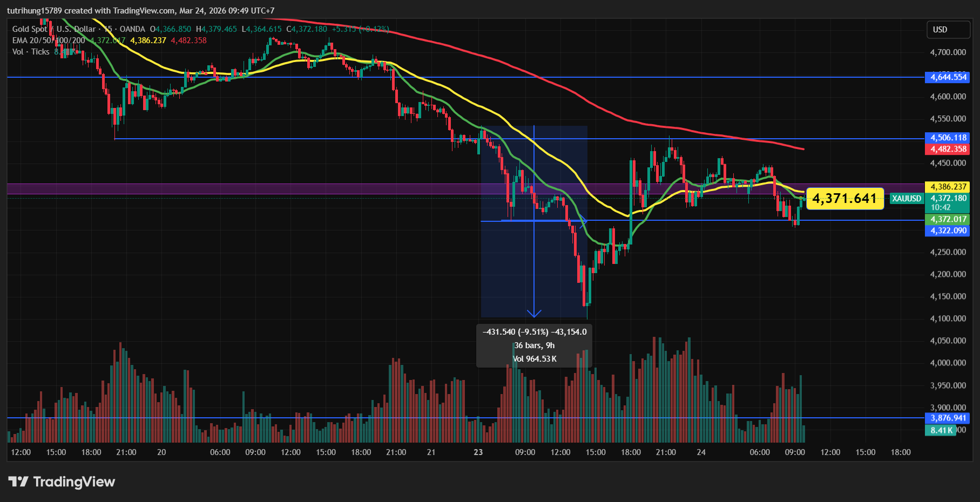Click the TradingView logo icon
The height and width of the screenshot is (502, 980).
pyautogui.click(x=18, y=481)
